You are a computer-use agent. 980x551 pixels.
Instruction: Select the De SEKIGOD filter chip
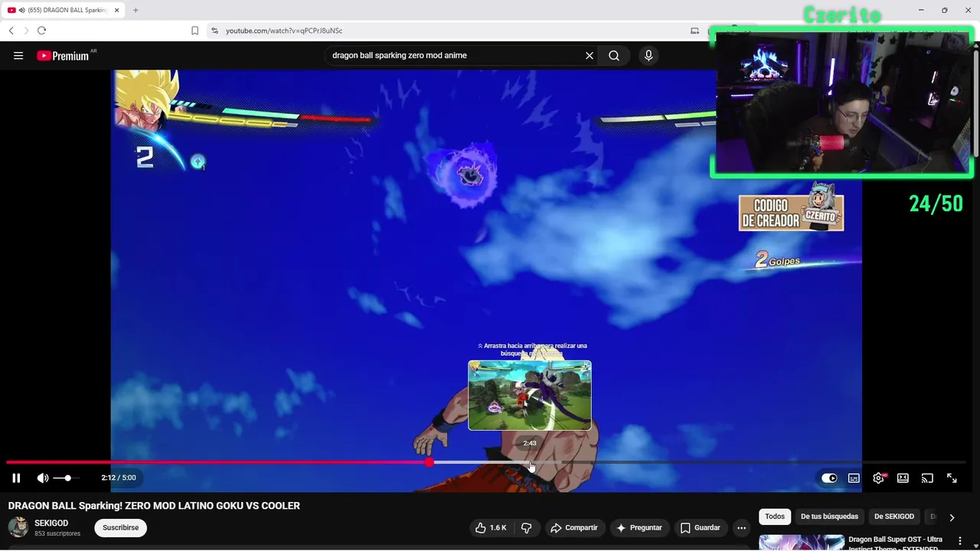click(894, 517)
